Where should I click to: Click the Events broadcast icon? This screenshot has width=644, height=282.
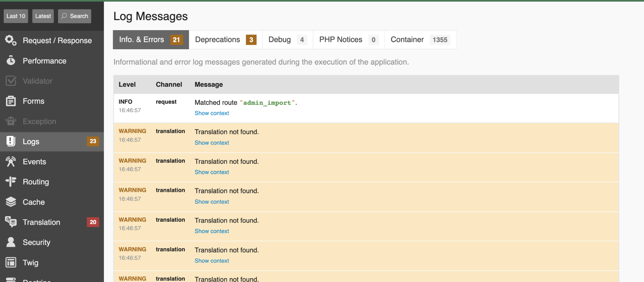point(11,162)
